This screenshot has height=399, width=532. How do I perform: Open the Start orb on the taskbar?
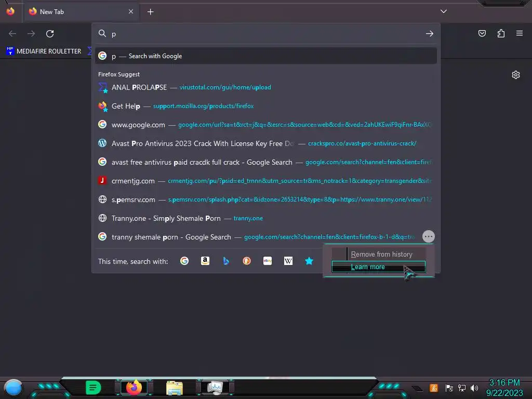[x=13, y=388]
